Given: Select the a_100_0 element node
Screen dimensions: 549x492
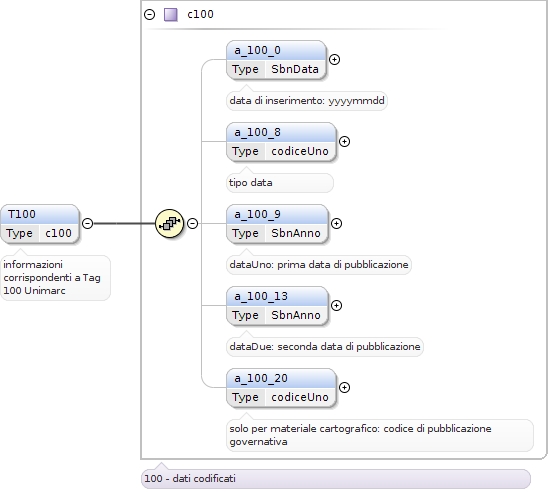Looking at the screenshot, I should click(276, 60).
